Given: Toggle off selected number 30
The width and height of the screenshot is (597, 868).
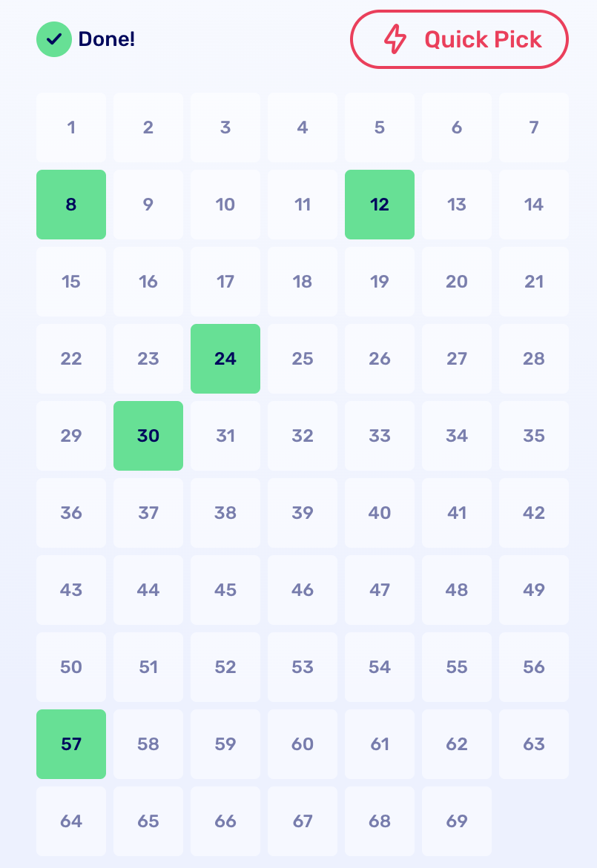Looking at the screenshot, I should click(x=148, y=436).
